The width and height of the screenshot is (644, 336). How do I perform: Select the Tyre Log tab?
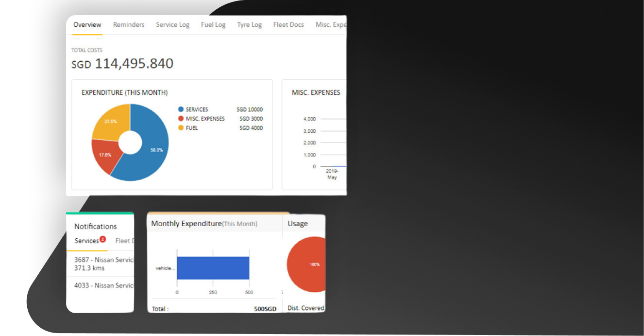[249, 25]
